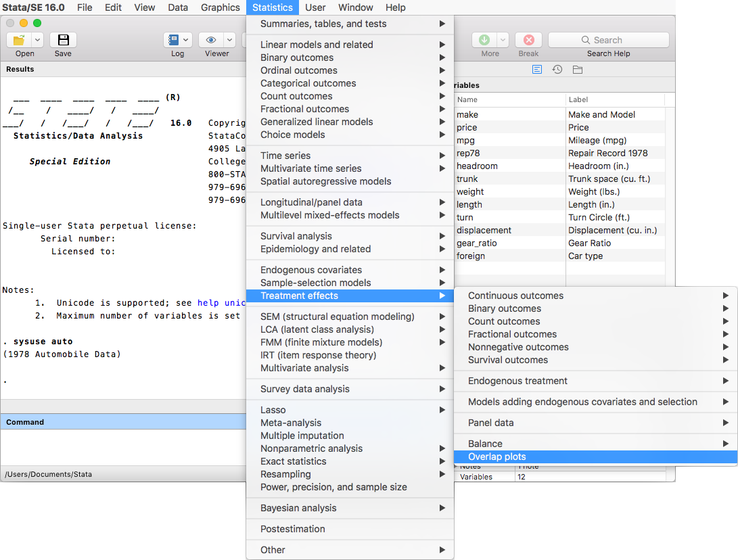Show the command History clock icon
Viewport: 738px width, 560px height.
557,70
